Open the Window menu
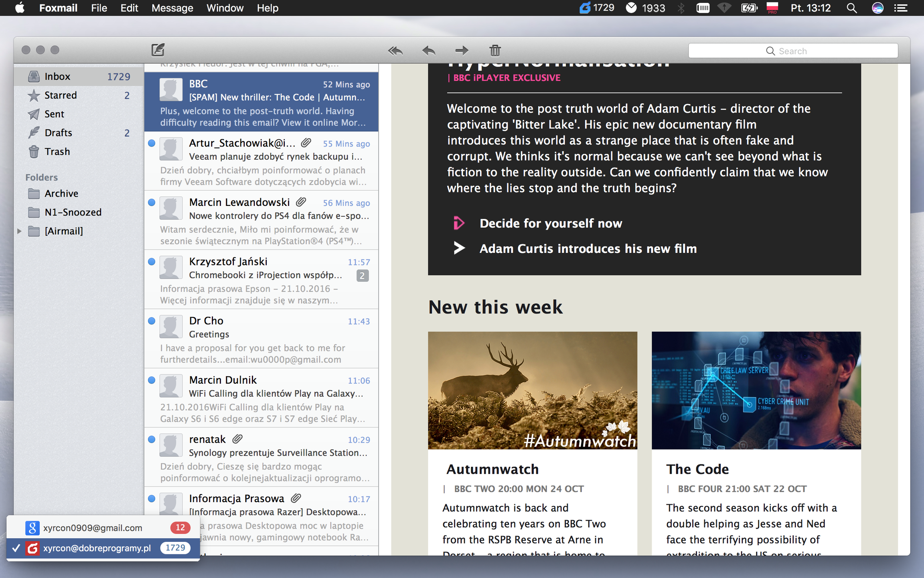Viewport: 924px width, 578px height. [x=225, y=8]
